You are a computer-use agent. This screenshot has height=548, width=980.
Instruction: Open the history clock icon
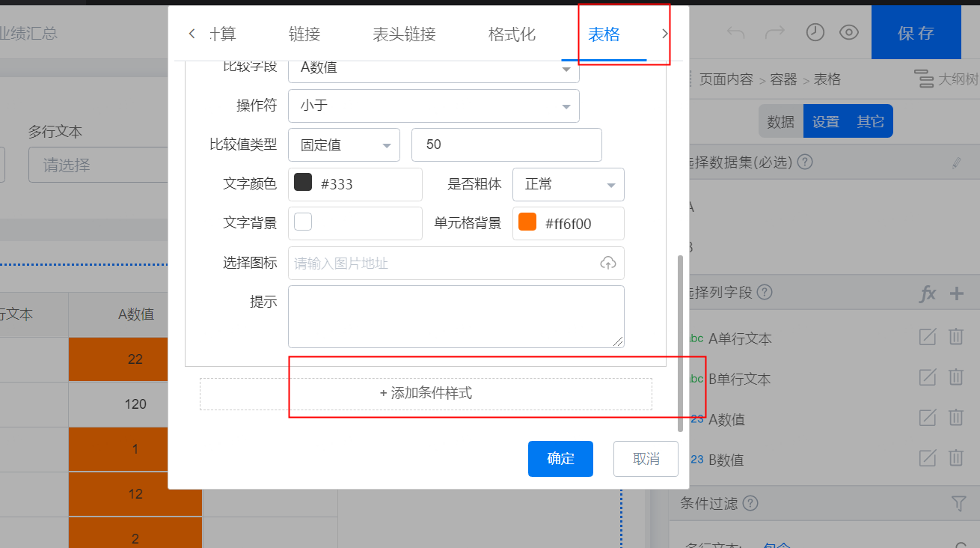[x=815, y=32]
